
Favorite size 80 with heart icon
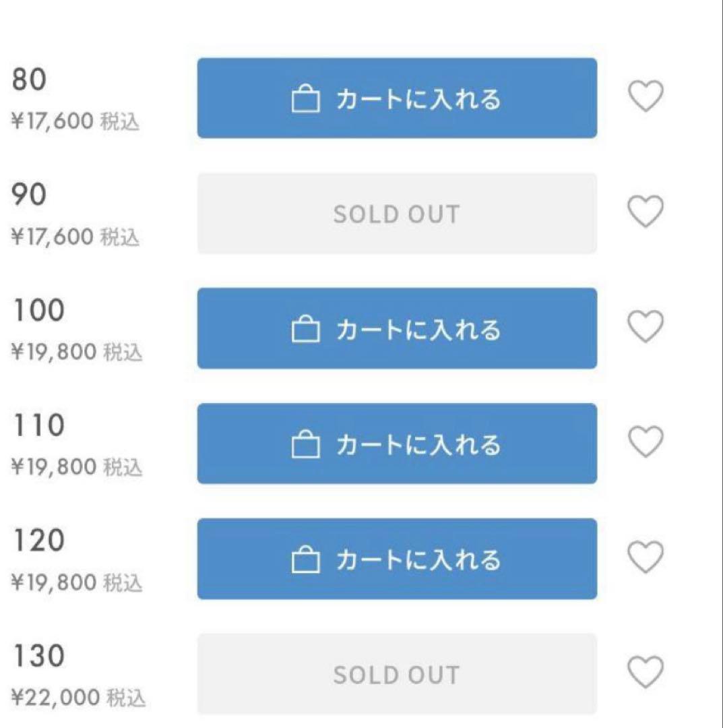(x=646, y=96)
